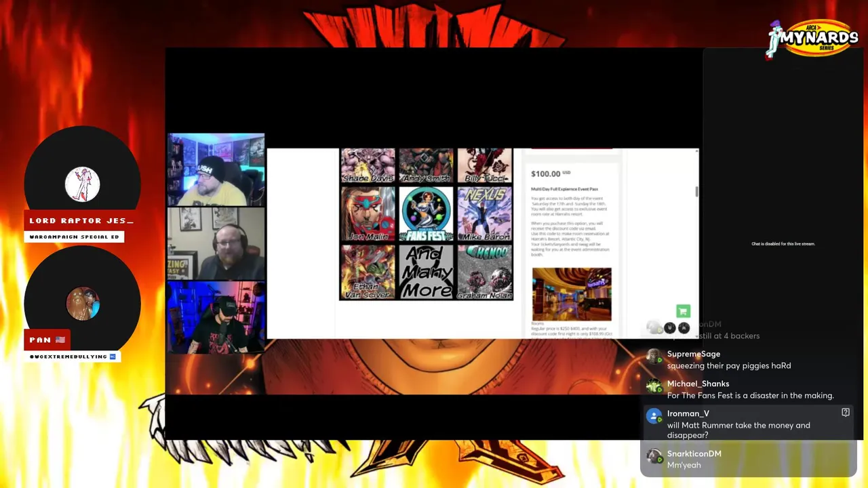Image resolution: width=868 pixels, height=488 pixels.
Task: Click 'Chat is disabled for this live stream' notice
Action: click(783, 244)
